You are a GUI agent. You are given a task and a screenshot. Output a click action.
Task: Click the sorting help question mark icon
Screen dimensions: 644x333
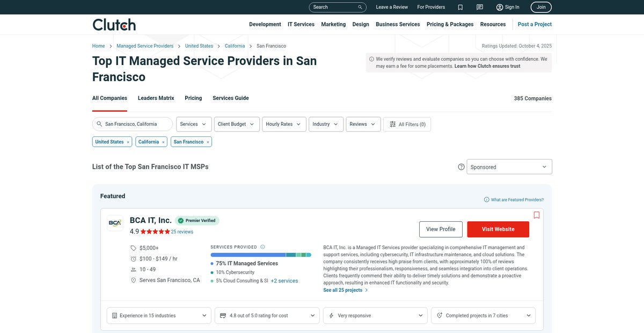click(x=462, y=167)
